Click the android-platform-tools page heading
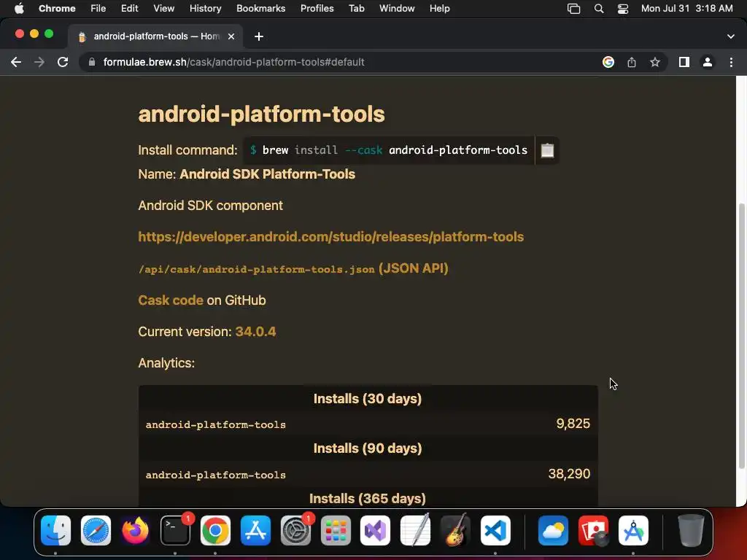Viewport: 747px width, 560px height. pyautogui.click(x=262, y=114)
